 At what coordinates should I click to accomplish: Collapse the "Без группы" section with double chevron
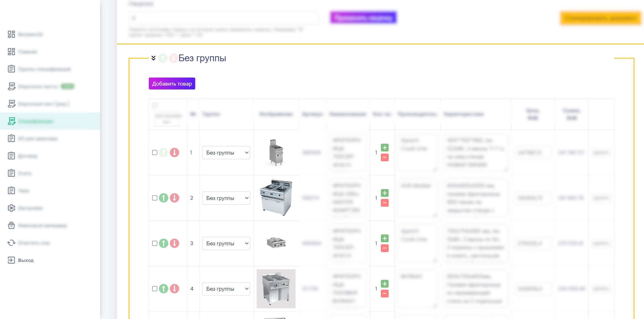coord(153,58)
